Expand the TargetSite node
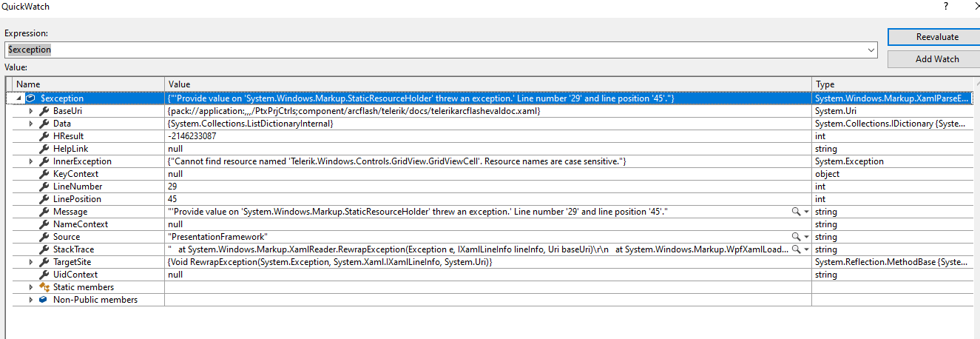This screenshot has width=980, height=339. coord(31,262)
